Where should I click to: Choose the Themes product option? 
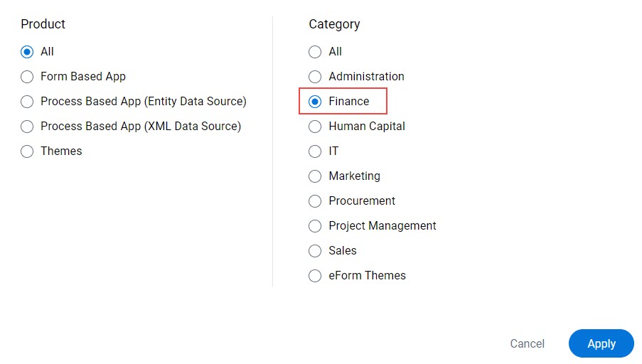(27, 151)
